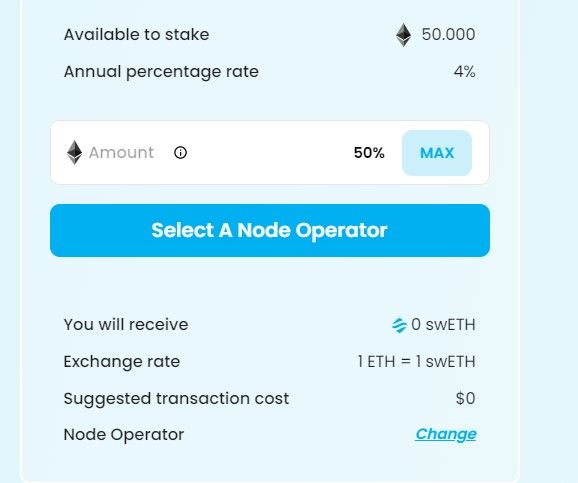Click the Exchange rate label
This screenshot has width=578, height=483.
pyautogui.click(x=122, y=362)
